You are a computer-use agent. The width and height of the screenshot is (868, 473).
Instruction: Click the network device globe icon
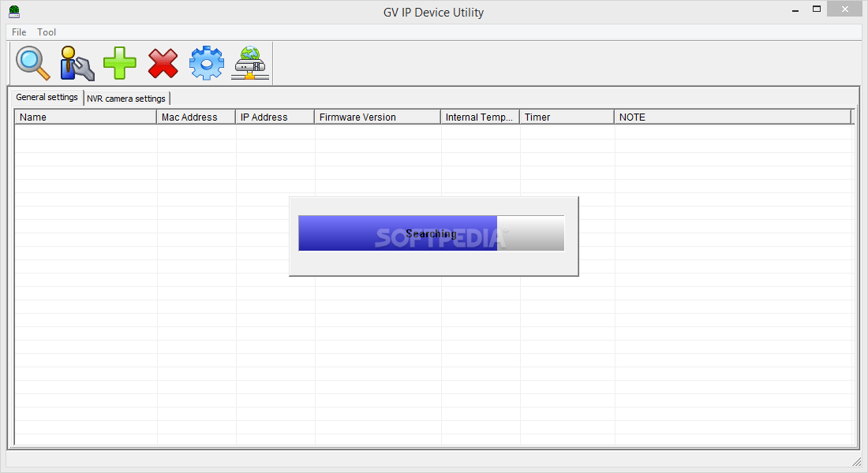coord(250,63)
